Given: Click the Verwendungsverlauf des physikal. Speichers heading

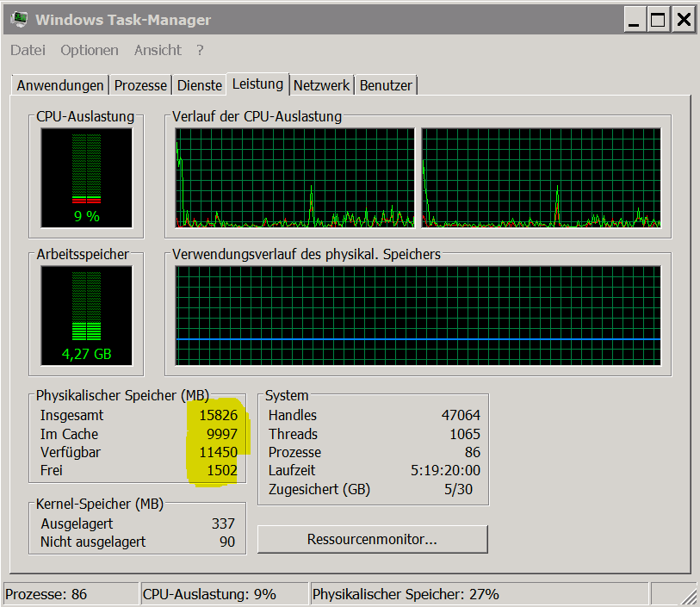Looking at the screenshot, I should tap(307, 254).
